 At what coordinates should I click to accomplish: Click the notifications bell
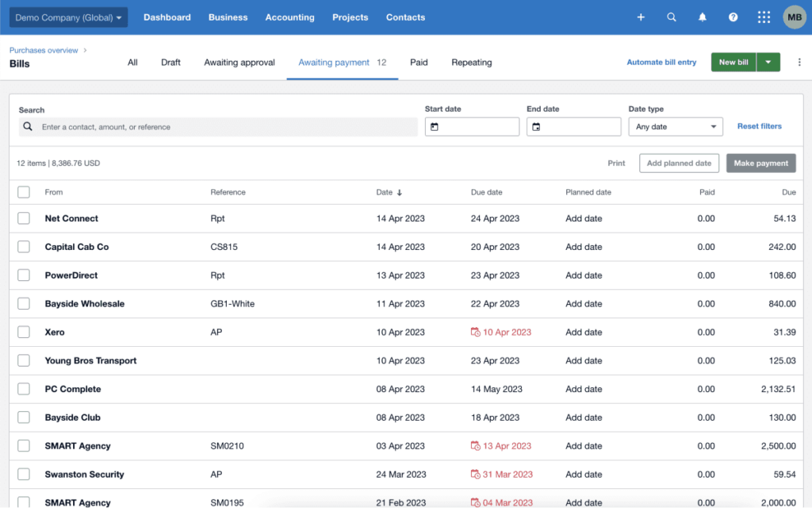702,17
